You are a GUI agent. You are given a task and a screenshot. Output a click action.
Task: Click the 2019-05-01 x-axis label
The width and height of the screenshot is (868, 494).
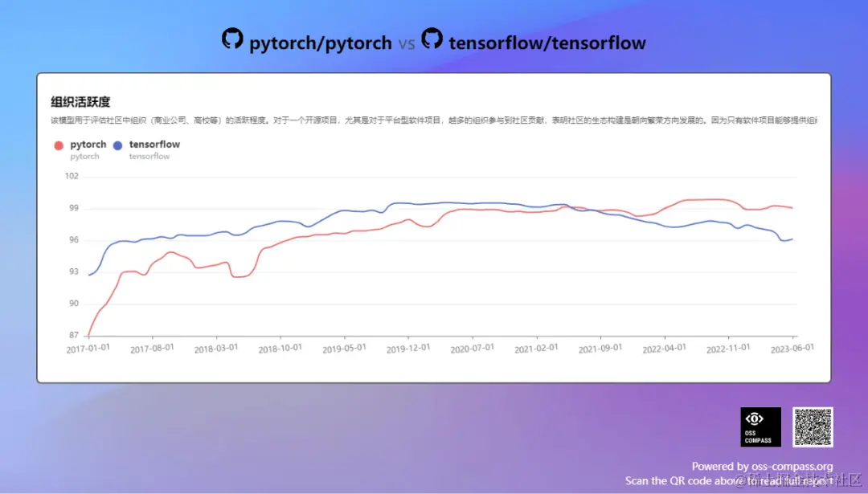[x=344, y=349]
